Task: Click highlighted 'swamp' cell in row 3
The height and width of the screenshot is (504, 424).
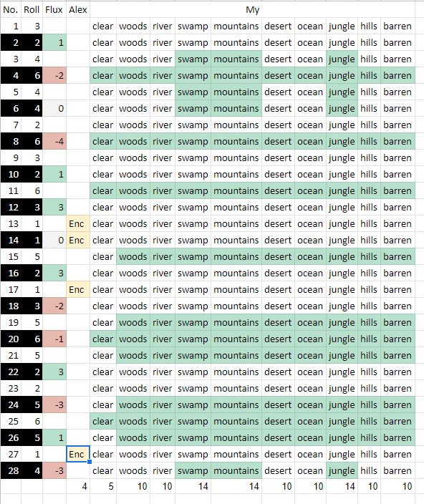Action: 193,59
